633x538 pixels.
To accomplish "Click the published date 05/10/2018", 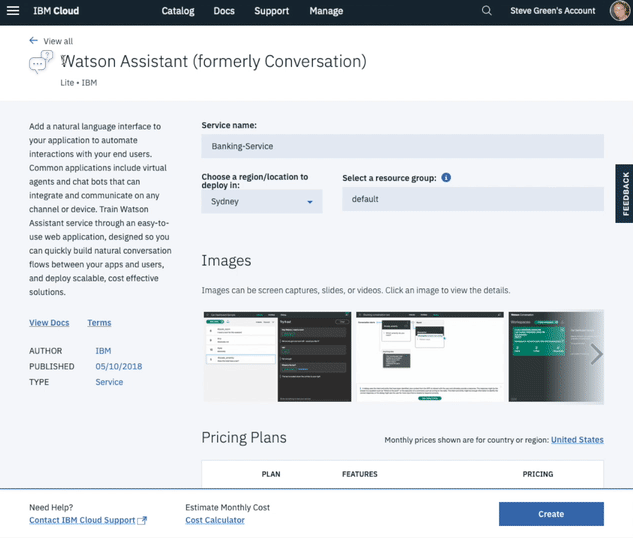I will 119,366.
